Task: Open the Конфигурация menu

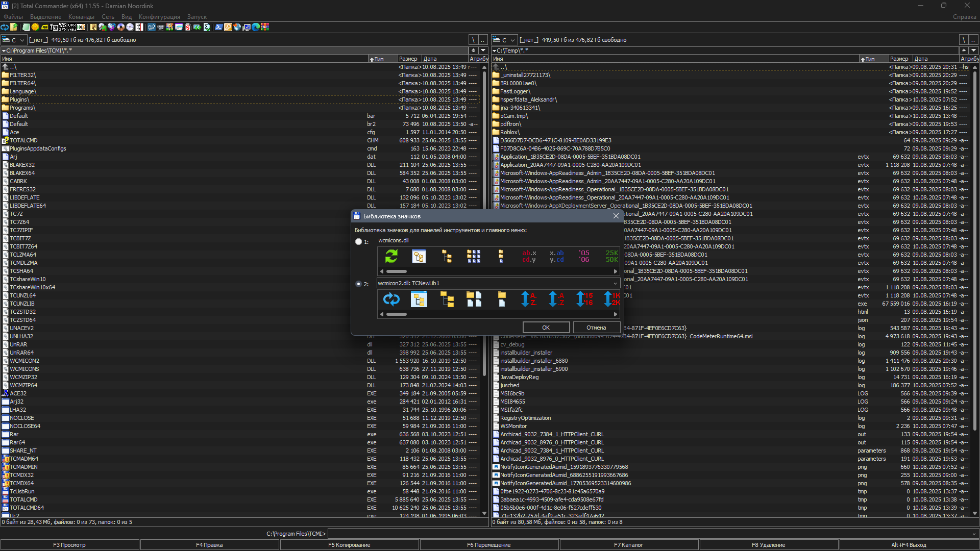Action: (159, 17)
